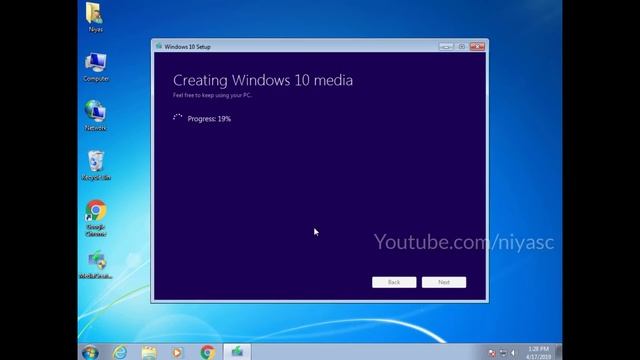
Task: Open Windows Explorer from the taskbar
Action: 149,352
